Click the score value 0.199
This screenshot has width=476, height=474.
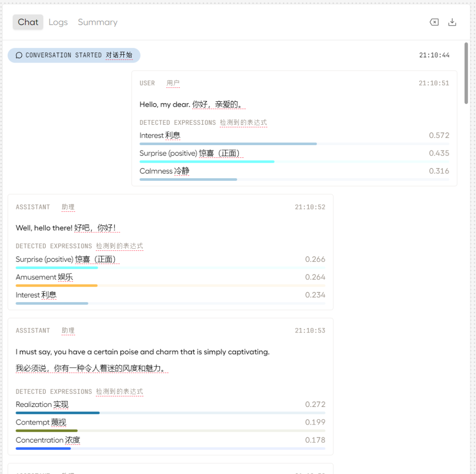coord(315,422)
